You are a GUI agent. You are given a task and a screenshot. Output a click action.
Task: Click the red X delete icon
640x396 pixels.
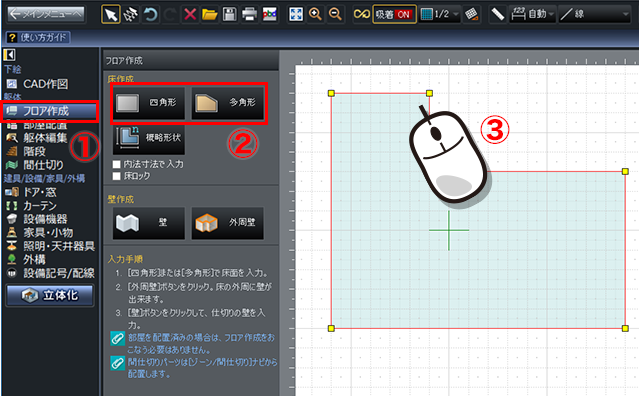point(190,14)
